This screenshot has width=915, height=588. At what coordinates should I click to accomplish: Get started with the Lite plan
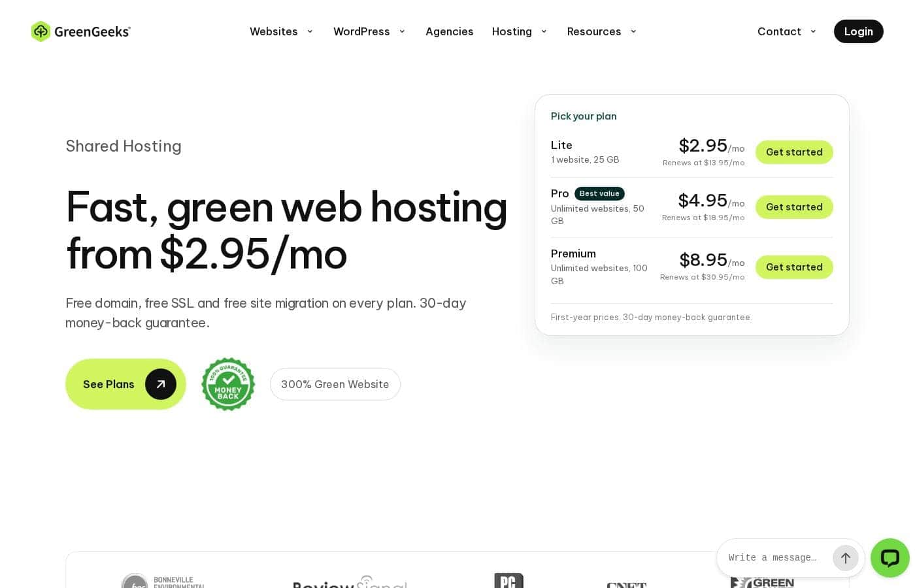pos(794,152)
